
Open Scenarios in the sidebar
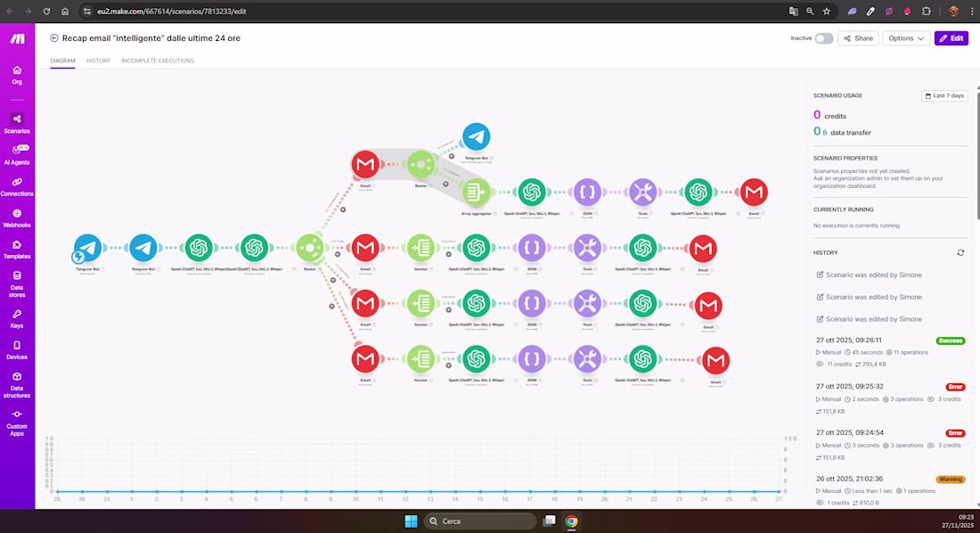point(17,124)
